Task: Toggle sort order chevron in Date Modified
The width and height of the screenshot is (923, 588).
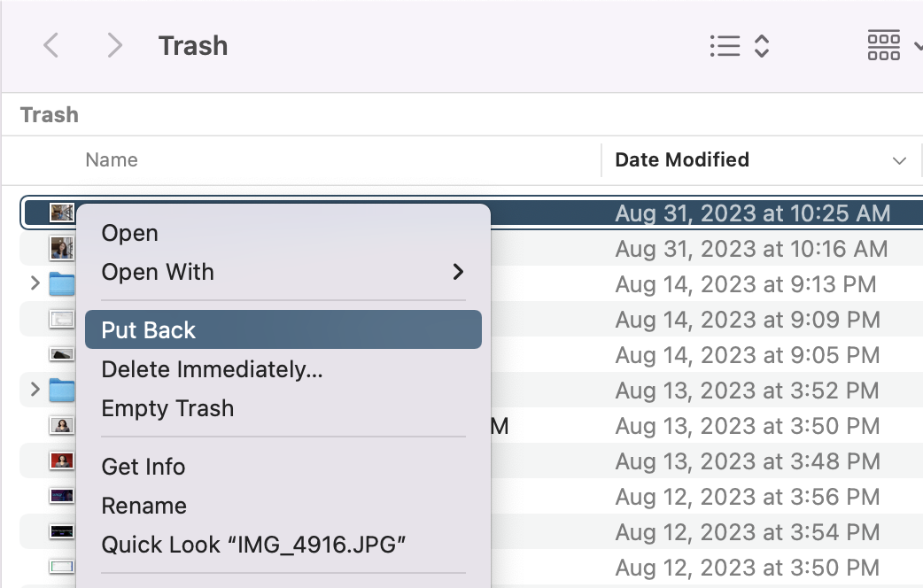Action: click(899, 161)
